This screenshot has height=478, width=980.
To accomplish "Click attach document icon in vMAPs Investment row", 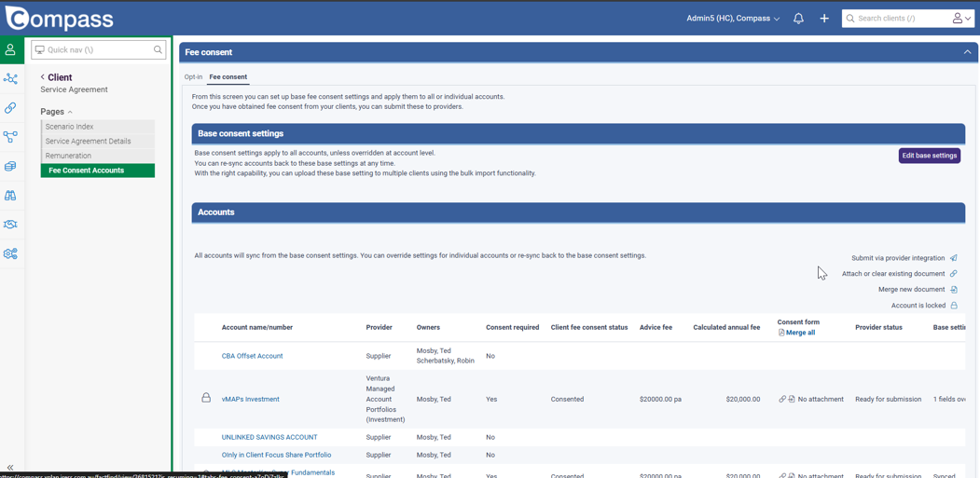I will pyautogui.click(x=782, y=399).
